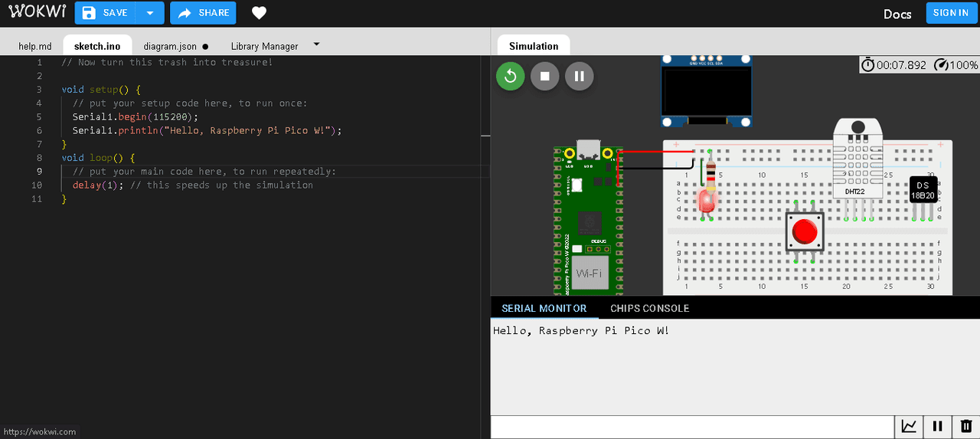Select the OLED display component

click(x=706, y=92)
